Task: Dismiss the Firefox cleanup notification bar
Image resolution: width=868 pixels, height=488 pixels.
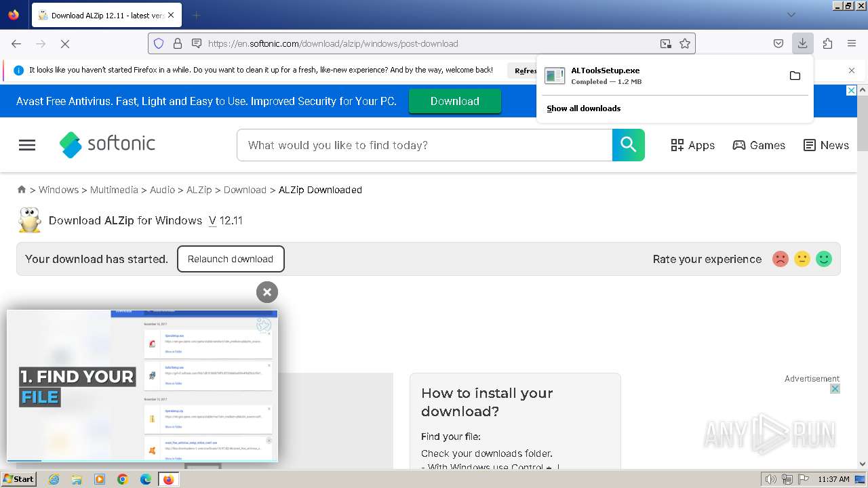Action: point(852,70)
